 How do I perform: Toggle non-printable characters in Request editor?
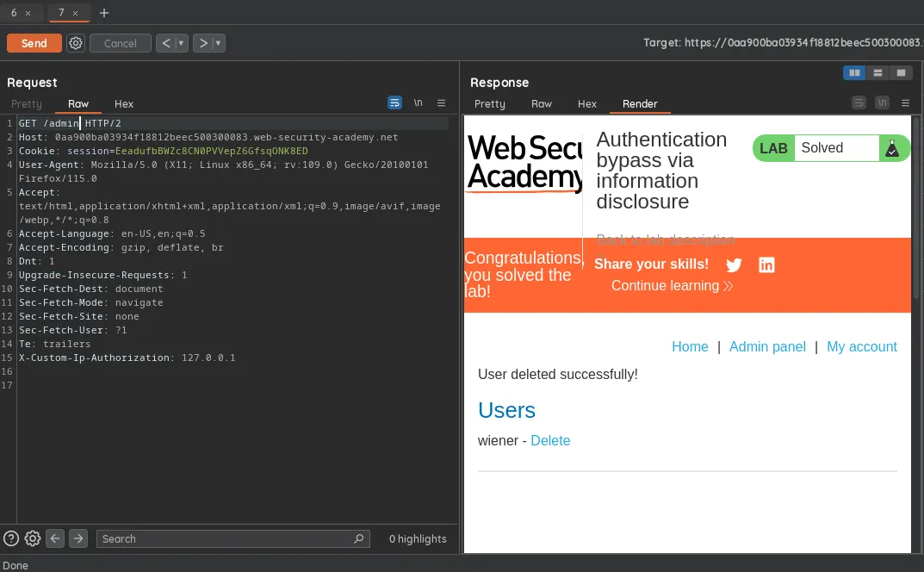click(418, 103)
